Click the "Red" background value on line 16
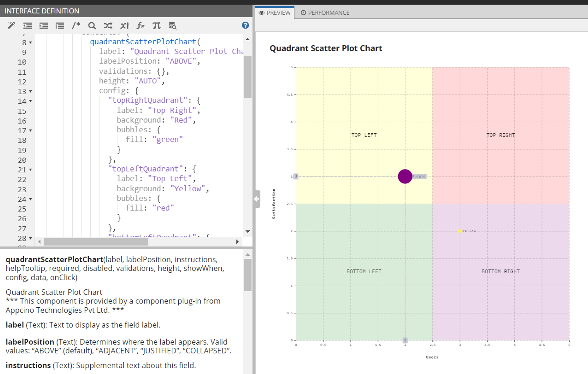Screen dimensions: 588x374 181,120
